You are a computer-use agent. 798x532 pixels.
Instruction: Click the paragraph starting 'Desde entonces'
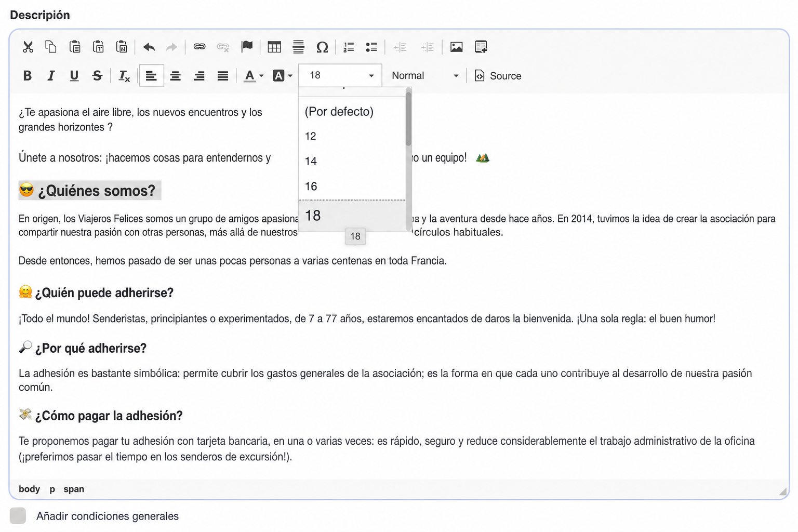(233, 261)
